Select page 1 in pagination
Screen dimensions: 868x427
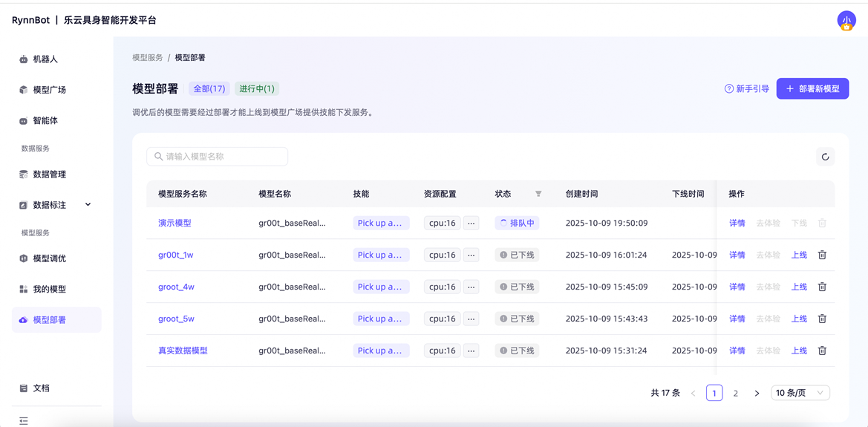[x=714, y=394]
